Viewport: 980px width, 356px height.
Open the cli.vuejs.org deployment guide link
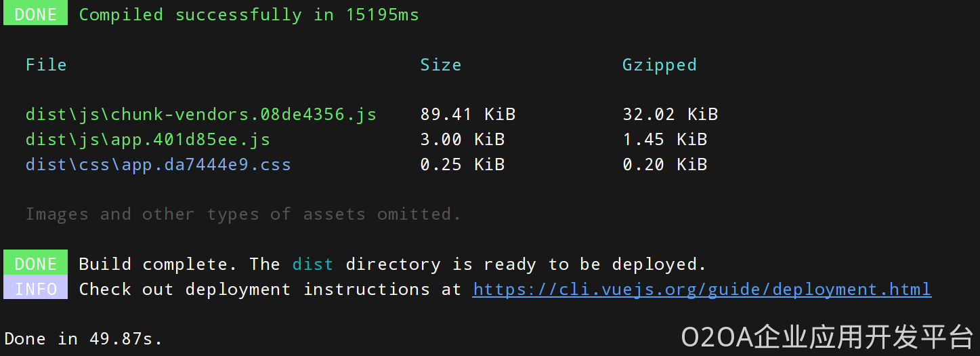pos(702,290)
